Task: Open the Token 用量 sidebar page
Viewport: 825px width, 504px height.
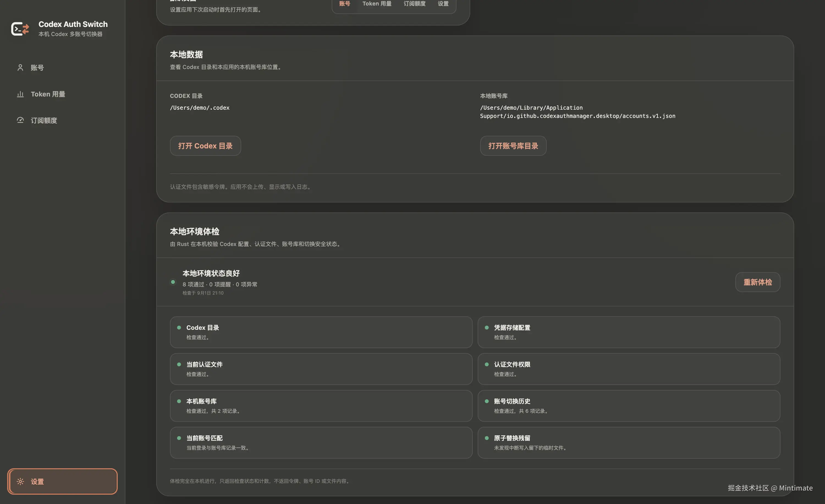Action: [63, 94]
